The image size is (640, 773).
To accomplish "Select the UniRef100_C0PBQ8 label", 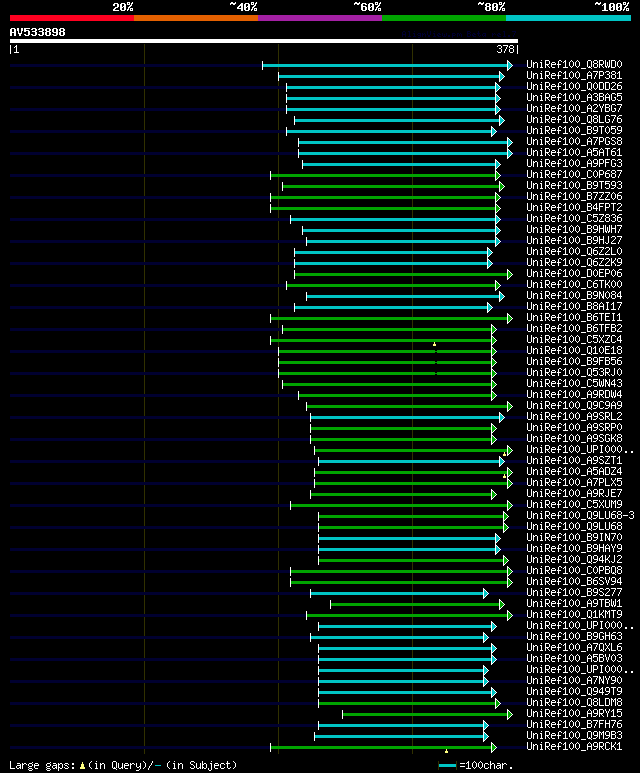I will (574, 571).
